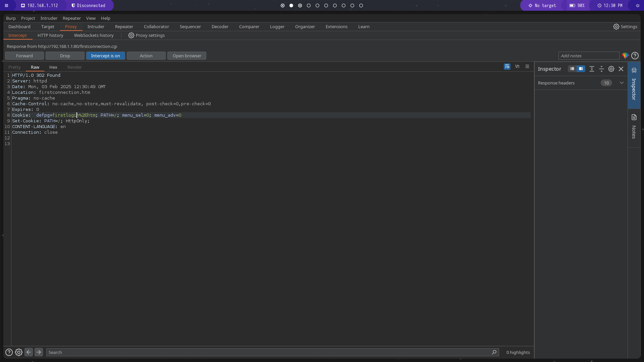
Task: Click the power icon in top bar
Action: point(638,5)
